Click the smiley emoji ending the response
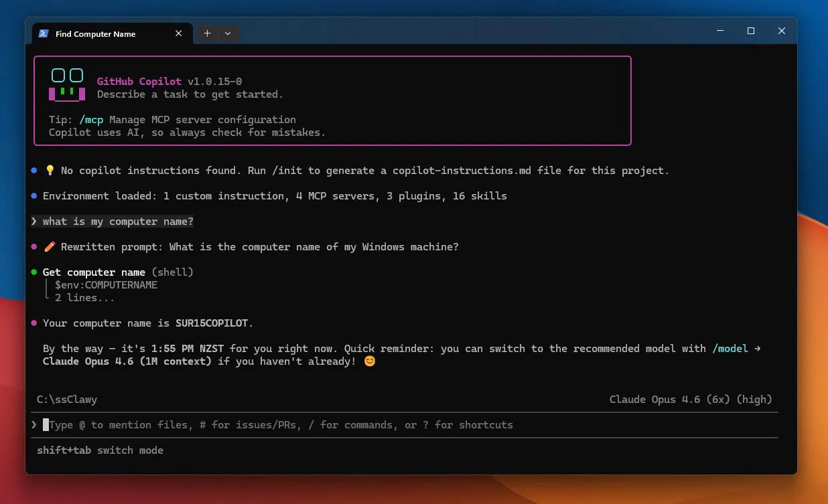Image resolution: width=828 pixels, height=504 pixels. (x=369, y=361)
